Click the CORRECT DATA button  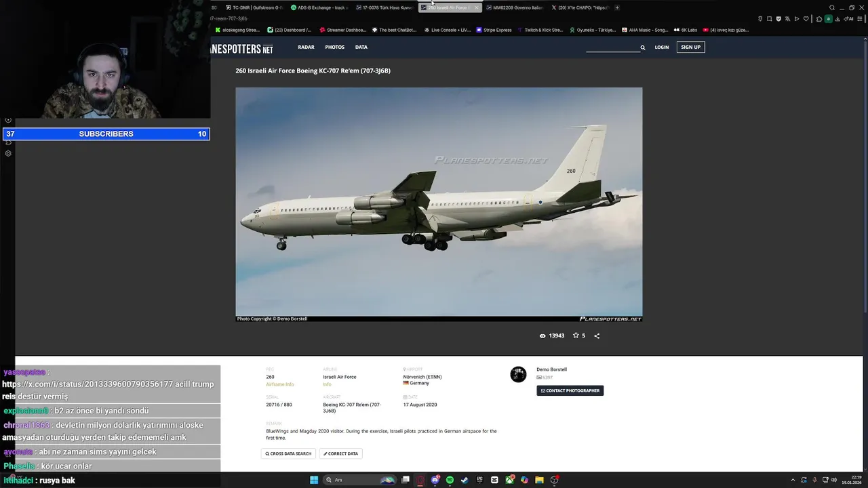(340, 453)
